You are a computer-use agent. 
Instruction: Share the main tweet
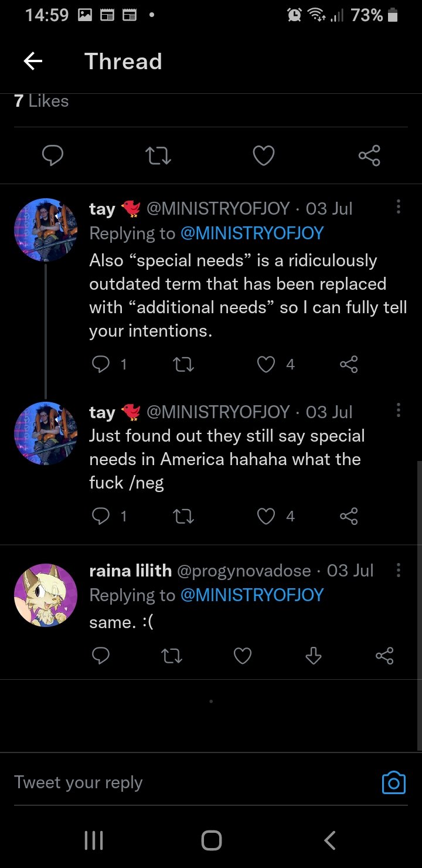pos(369,155)
